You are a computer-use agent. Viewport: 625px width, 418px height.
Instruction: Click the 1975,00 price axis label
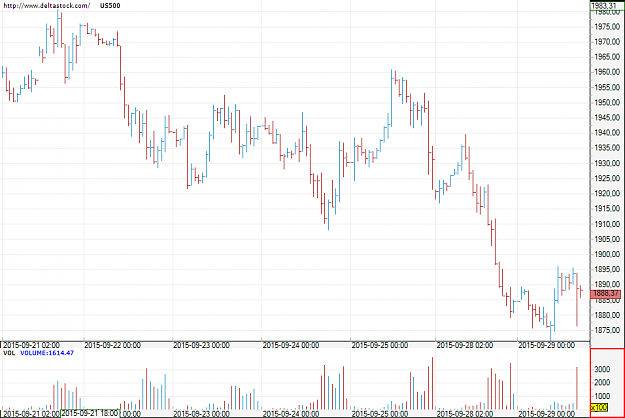[x=607, y=27]
